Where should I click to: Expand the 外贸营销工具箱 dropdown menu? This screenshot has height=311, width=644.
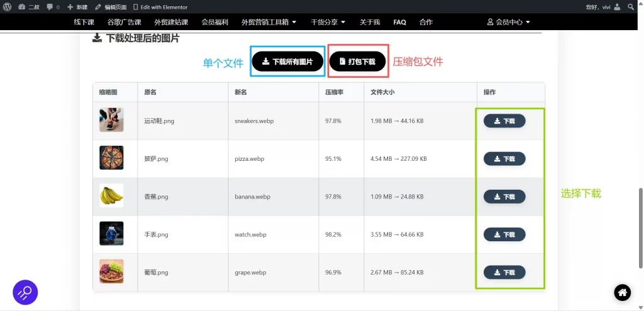[x=269, y=22]
